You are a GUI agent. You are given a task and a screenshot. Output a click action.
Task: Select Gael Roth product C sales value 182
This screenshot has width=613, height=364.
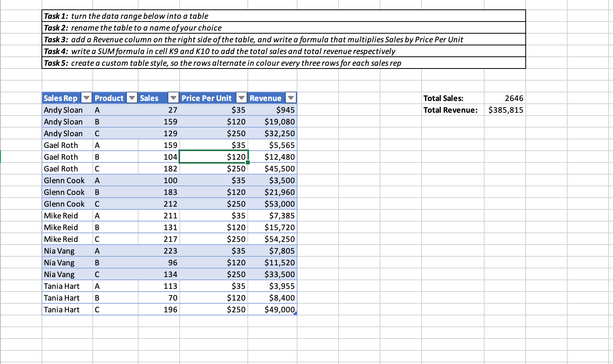[x=159, y=169]
